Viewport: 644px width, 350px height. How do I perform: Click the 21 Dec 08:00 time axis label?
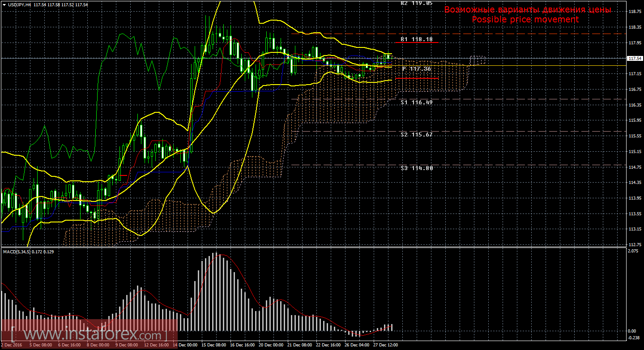point(299,345)
